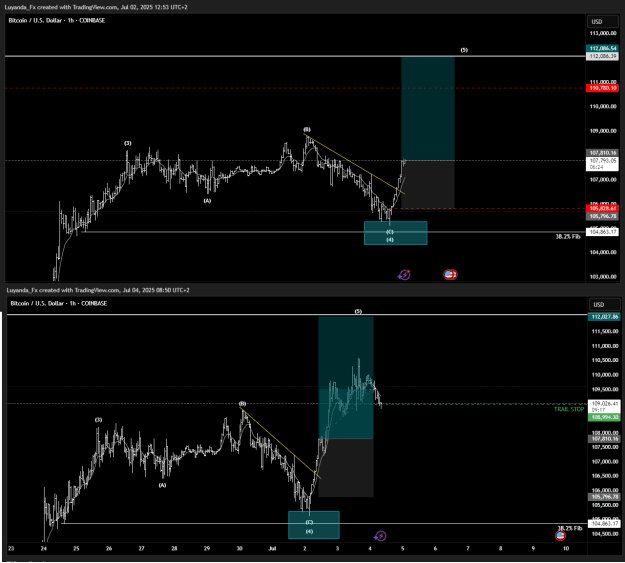The image size is (625, 563).
Task: Select the yellow trendline on bottom chart
Action: pyautogui.click(x=281, y=443)
